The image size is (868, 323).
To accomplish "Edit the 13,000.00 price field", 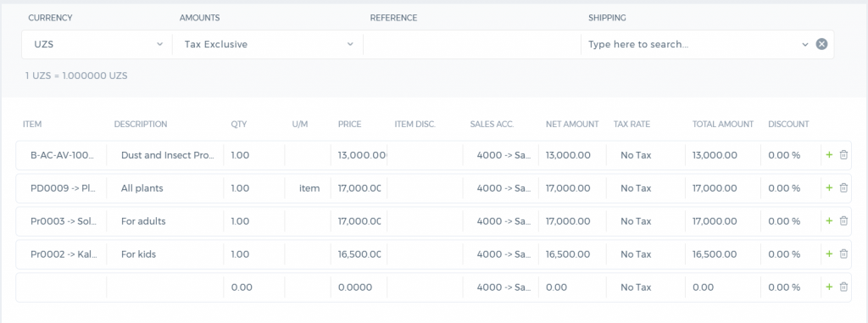I will tap(359, 155).
